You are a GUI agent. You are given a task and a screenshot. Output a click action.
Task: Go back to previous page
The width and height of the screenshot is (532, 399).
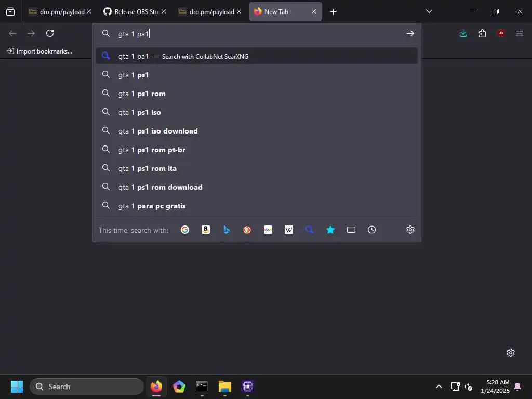[x=12, y=33]
